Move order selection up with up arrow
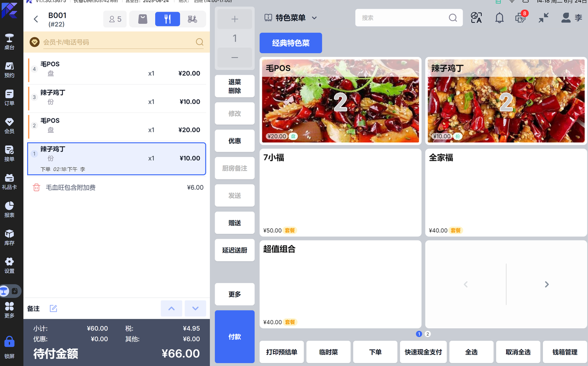Viewport: 588px width, 366px height. click(x=171, y=309)
